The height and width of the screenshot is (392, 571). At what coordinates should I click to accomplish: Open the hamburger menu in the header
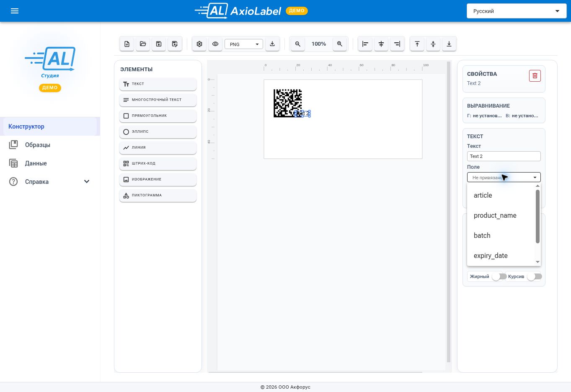point(15,11)
